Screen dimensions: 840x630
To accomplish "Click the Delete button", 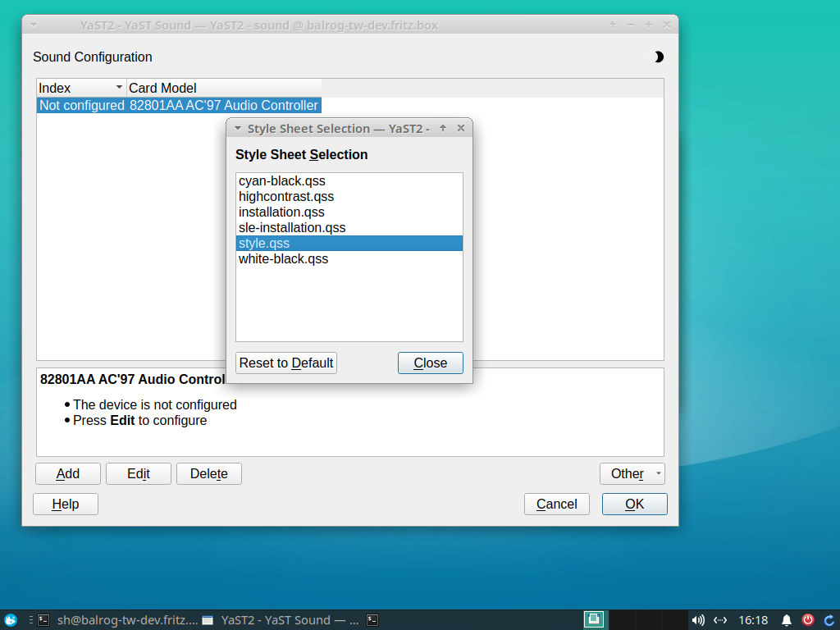I will click(209, 473).
